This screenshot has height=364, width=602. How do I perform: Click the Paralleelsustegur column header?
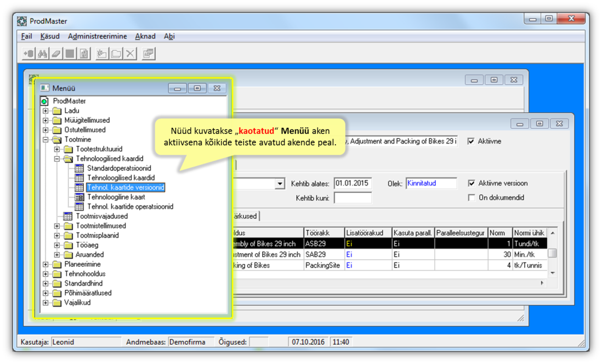[461, 232]
